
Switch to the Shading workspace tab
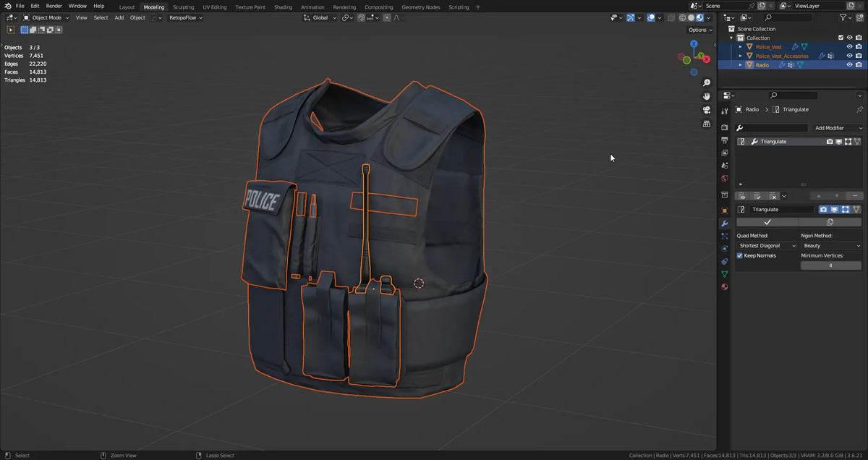coord(284,7)
